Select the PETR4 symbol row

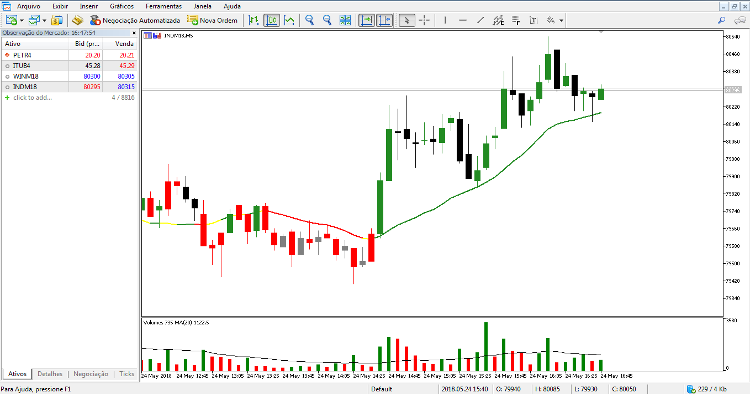[69, 55]
